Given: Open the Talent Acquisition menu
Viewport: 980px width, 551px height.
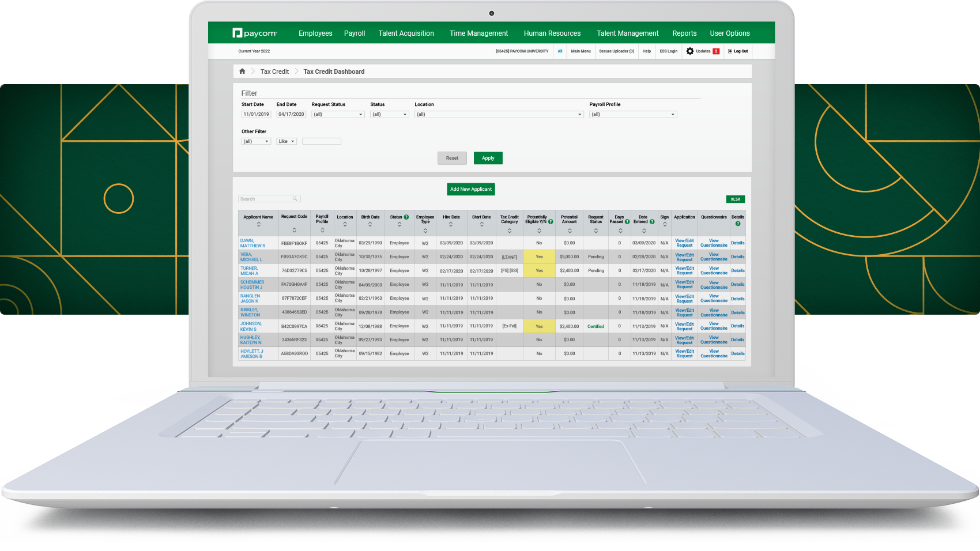Looking at the screenshot, I should [x=406, y=33].
